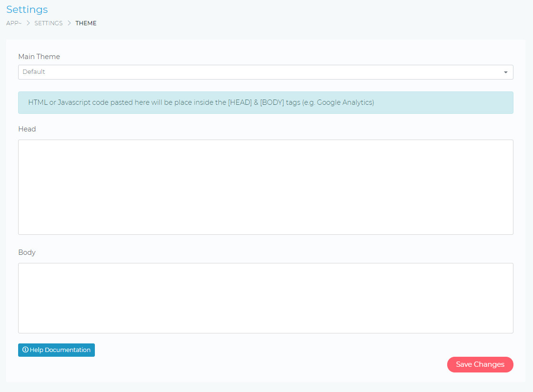Click the Main Theme field label
The image size is (533, 392).
click(39, 57)
